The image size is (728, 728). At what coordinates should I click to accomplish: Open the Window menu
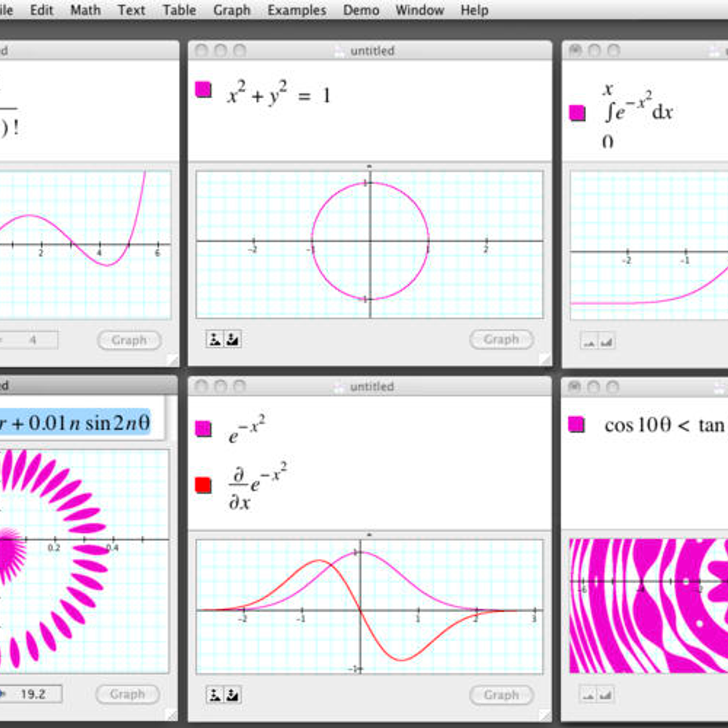[420, 10]
